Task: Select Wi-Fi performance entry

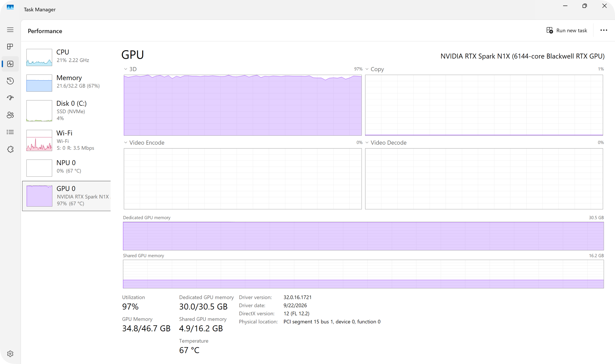Action: [67, 140]
